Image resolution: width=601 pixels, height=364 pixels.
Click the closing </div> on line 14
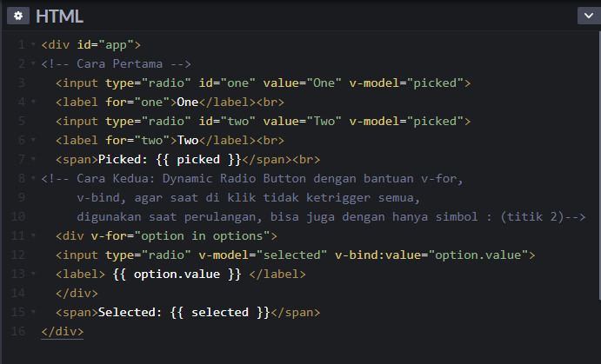77,294
